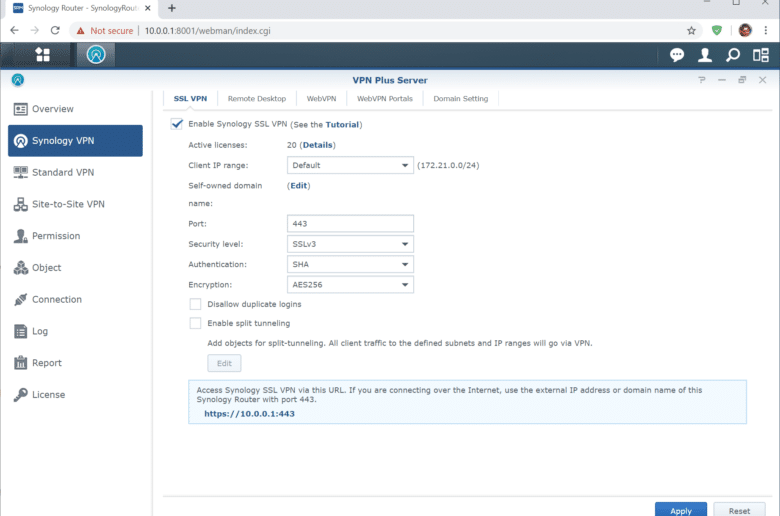Viewport: 780px width, 516px height.
Task: Click into the Port input field
Action: point(350,223)
